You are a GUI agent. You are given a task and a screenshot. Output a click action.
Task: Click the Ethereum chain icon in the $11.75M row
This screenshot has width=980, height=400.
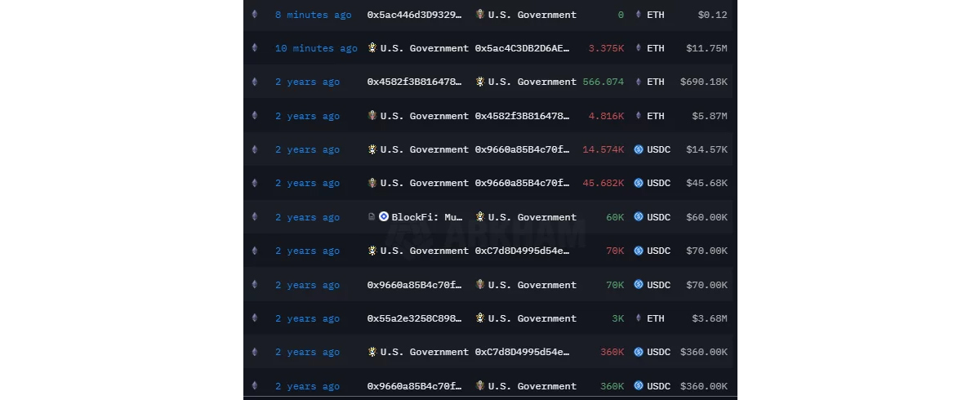(x=254, y=48)
